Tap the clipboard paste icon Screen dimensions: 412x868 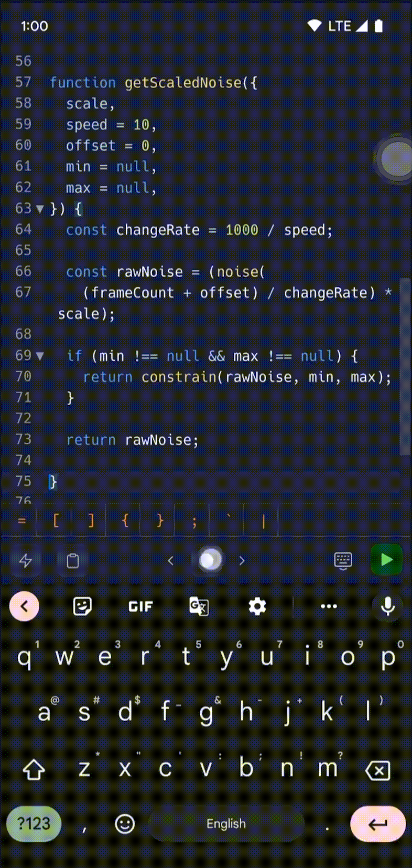pyautogui.click(x=73, y=560)
